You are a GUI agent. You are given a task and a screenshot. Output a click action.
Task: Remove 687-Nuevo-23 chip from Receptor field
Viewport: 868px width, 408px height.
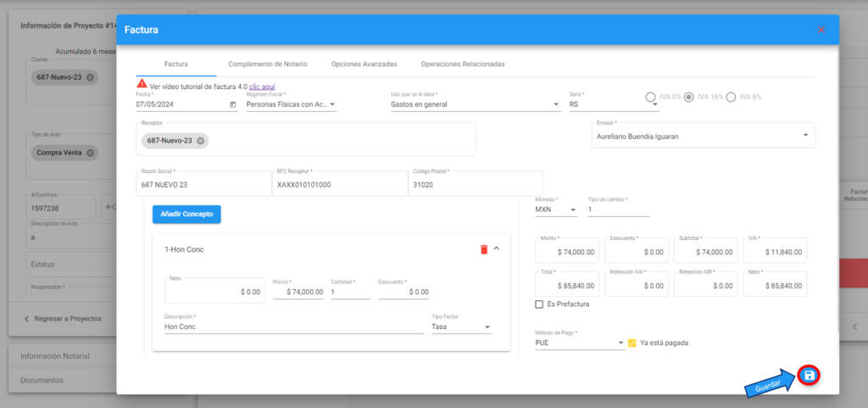[x=200, y=141]
